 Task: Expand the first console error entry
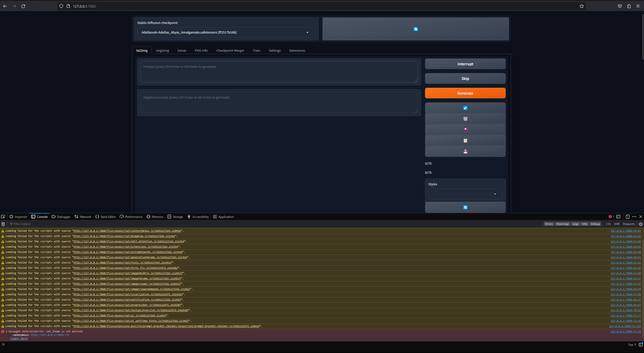point(6,331)
